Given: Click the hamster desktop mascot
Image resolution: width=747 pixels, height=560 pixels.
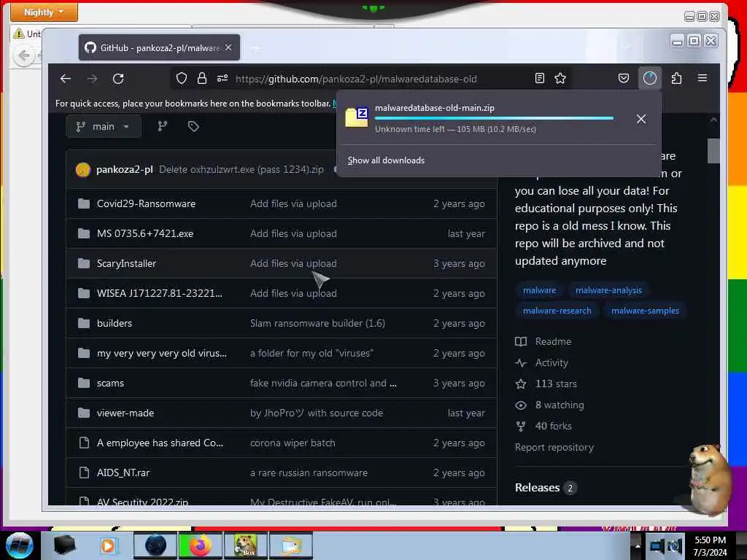Looking at the screenshot, I should [709, 478].
